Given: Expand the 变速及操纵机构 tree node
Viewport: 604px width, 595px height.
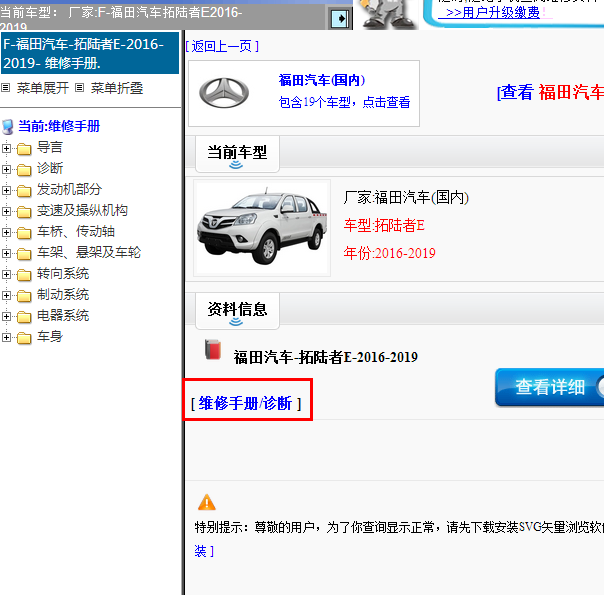Looking at the screenshot, I should (6, 211).
